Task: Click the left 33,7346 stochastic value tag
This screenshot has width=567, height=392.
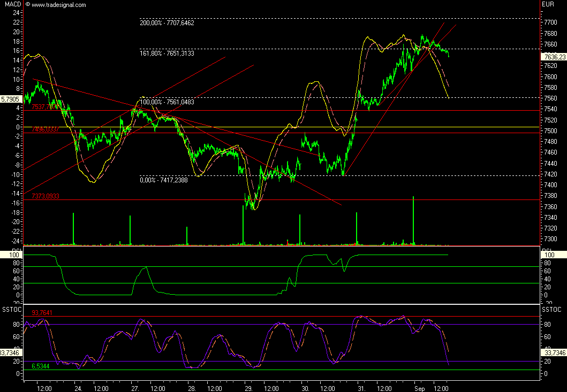Action: point(11,352)
